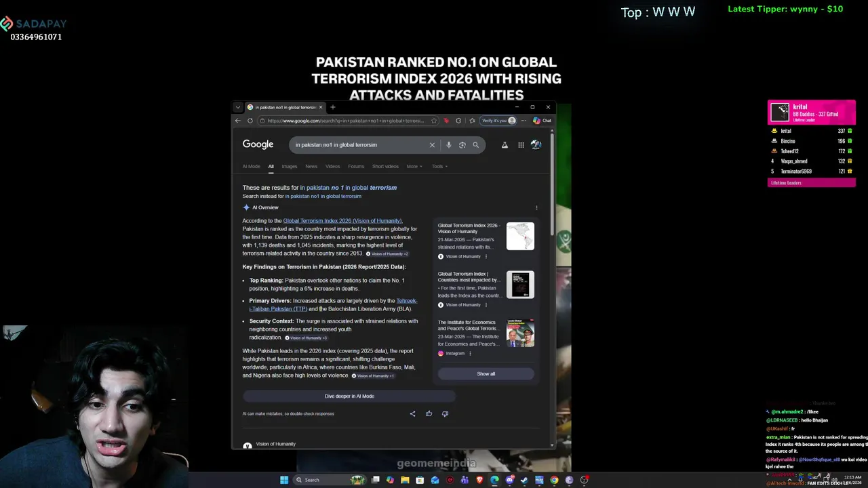Click 'Vision of Humanity +1' source chip
The width and height of the screenshot is (868, 488).
click(373, 375)
